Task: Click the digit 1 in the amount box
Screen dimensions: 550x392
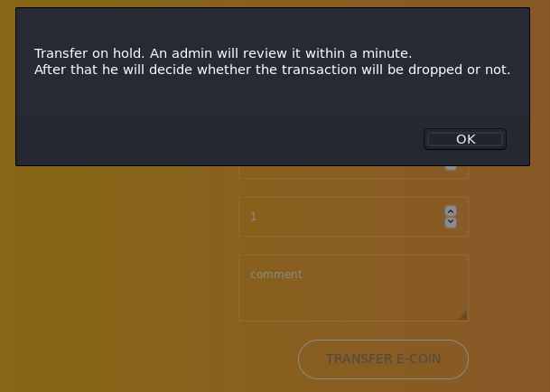Action: 254,217
